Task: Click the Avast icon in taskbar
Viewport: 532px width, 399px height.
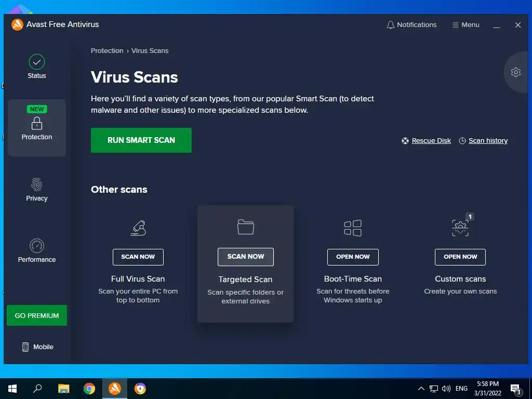Action: [x=115, y=389]
